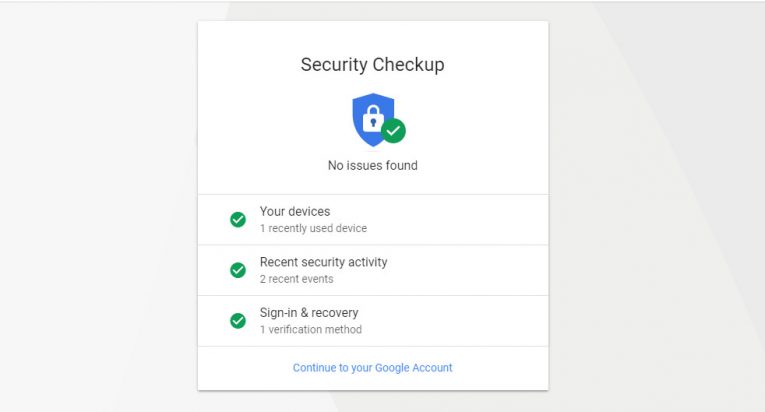Click the 'No issues found' status text
This screenshot has width=765, height=412.
tap(372, 165)
